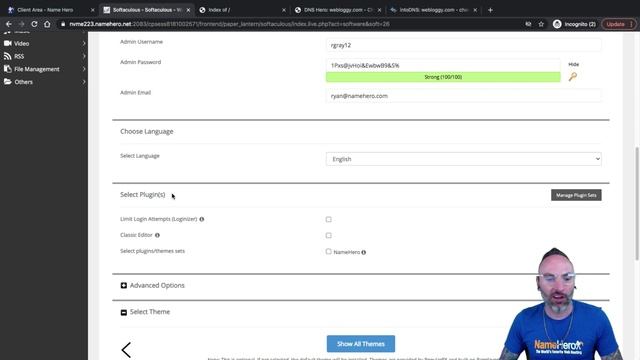The width and height of the screenshot is (640, 360).
Task: Show info for NameHero set
Action: (x=364, y=253)
